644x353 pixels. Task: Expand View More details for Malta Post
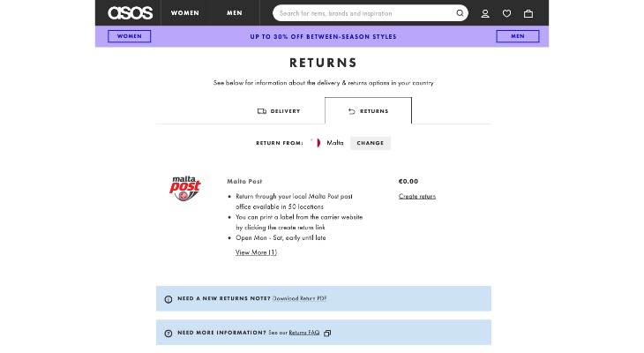point(256,252)
